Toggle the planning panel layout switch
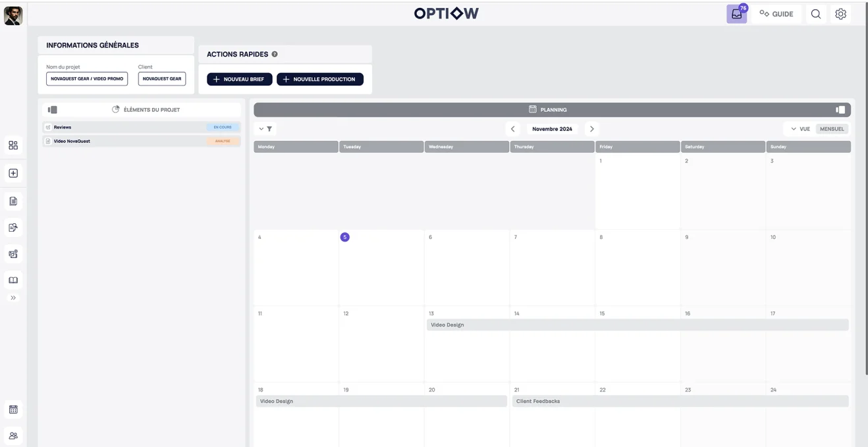The image size is (868, 447). [x=840, y=110]
